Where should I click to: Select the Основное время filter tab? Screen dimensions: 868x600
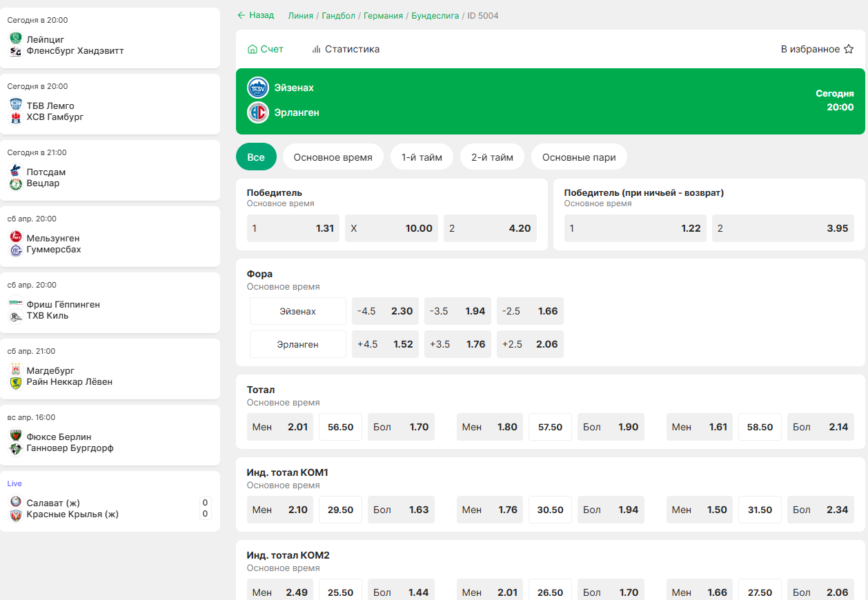click(333, 157)
